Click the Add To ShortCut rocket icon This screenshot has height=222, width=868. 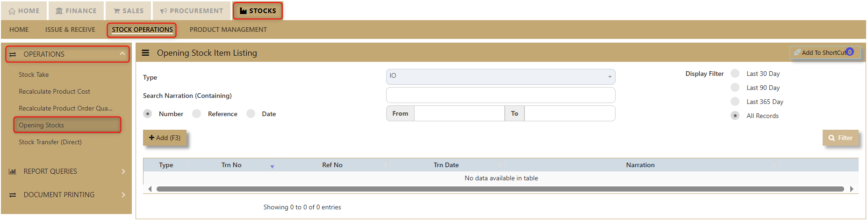797,52
